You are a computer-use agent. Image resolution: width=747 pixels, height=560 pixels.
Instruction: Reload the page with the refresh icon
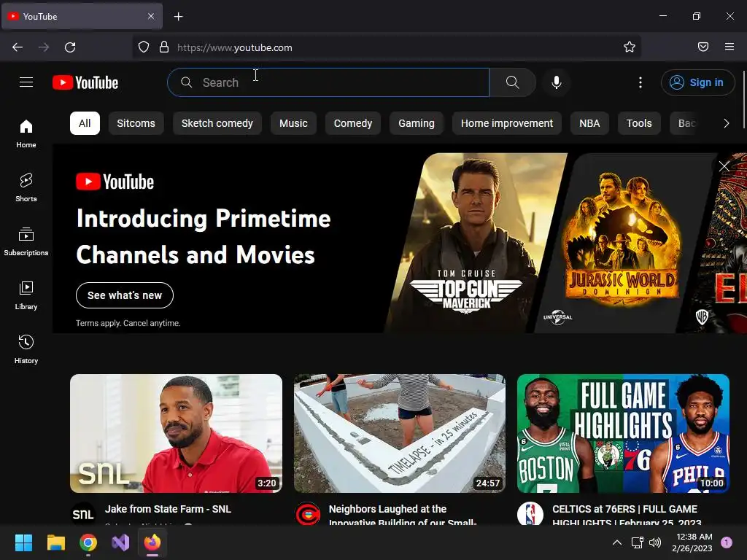[70, 47]
